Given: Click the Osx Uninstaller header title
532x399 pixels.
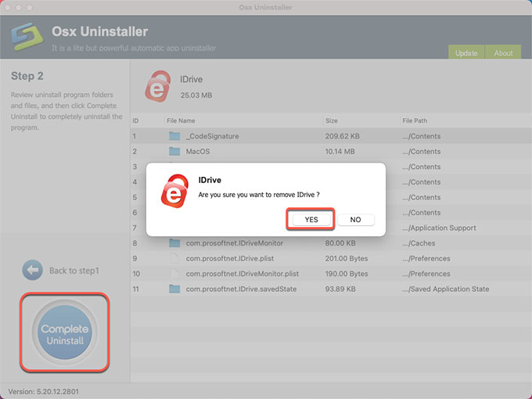Looking at the screenshot, I should coord(100,31).
